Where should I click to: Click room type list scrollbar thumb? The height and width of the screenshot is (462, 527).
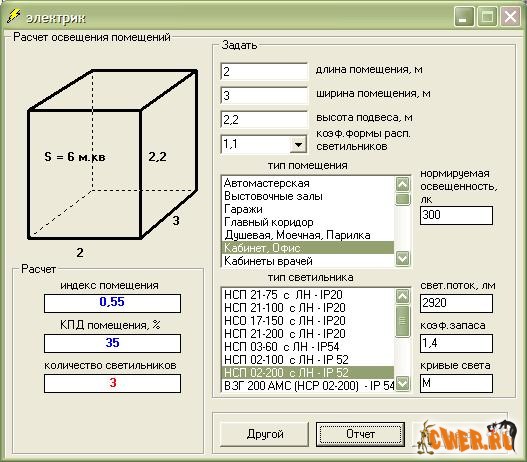pyautogui.click(x=403, y=199)
